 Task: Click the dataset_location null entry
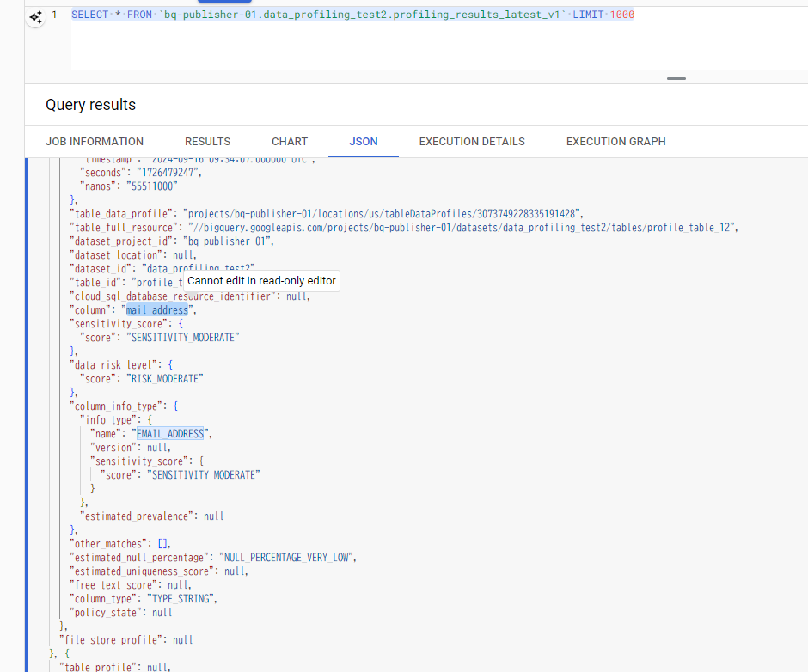pyautogui.click(x=133, y=255)
